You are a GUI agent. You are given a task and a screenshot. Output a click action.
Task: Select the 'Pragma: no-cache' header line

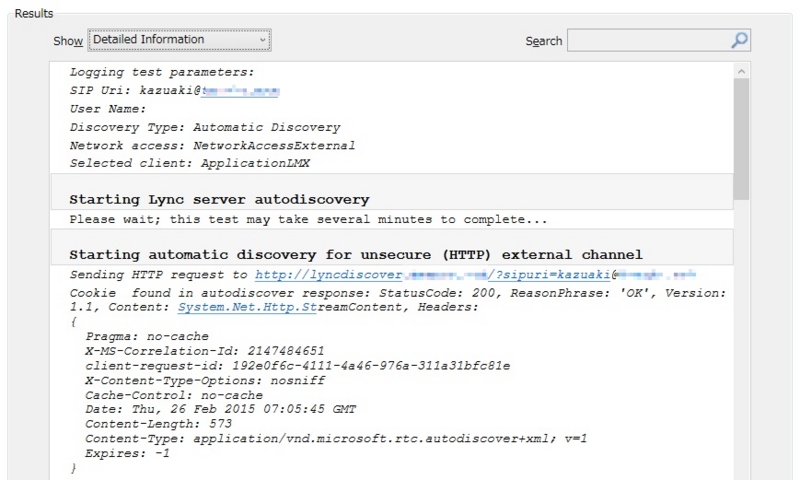(147, 337)
